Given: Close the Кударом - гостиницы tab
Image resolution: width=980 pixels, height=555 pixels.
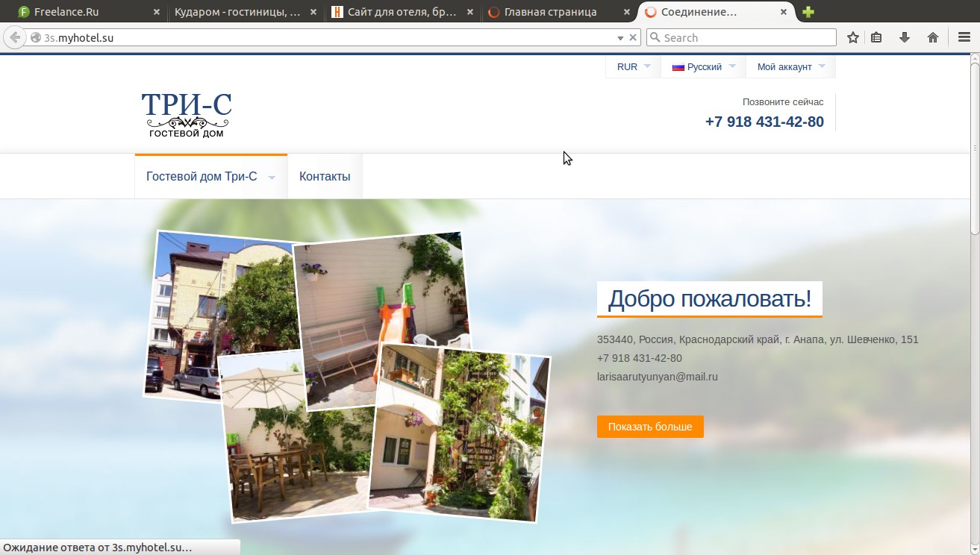Looking at the screenshot, I should pyautogui.click(x=313, y=12).
